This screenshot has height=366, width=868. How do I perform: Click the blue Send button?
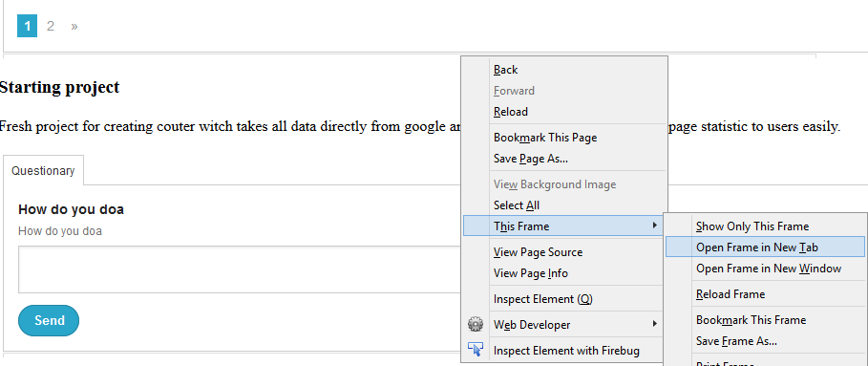pos(49,320)
